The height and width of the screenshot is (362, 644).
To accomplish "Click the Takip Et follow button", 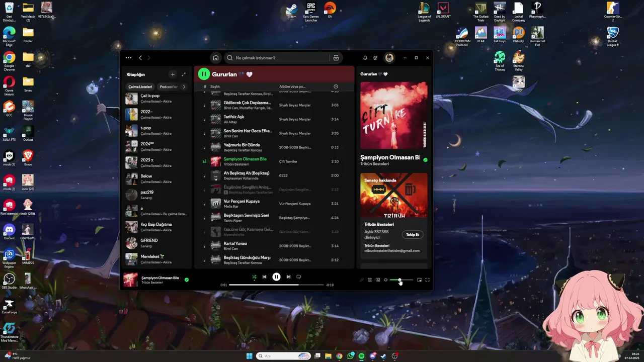I will (x=413, y=235).
